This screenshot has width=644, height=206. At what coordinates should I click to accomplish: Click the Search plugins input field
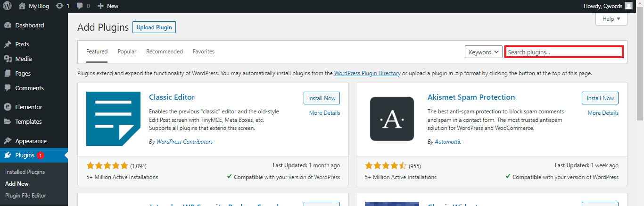[564, 52]
